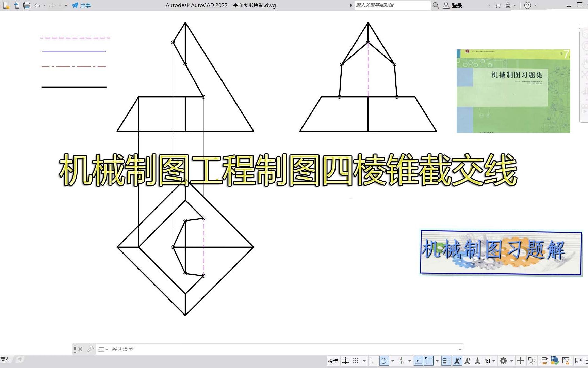The width and height of the screenshot is (588, 368).
Task: Click the magnifier search icon
Action: pyautogui.click(x=436, y=5)
